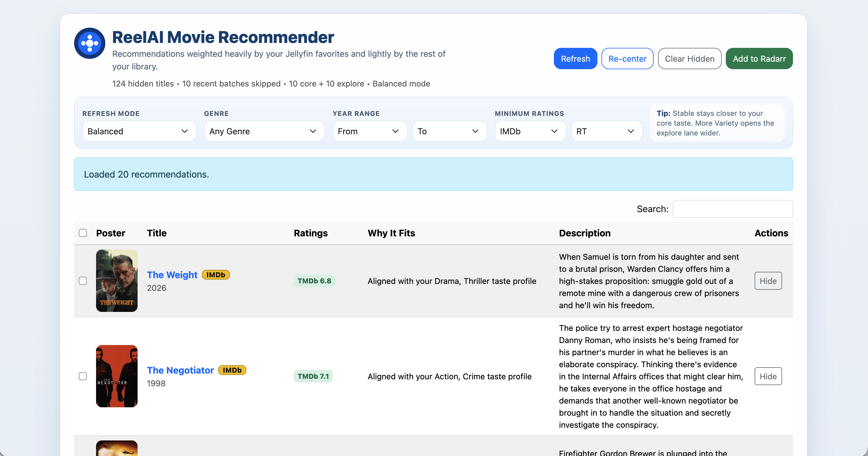Sort by the Ratings column header
The width and height of the screenshot is (868, 456).
click(x=311, y=233)
